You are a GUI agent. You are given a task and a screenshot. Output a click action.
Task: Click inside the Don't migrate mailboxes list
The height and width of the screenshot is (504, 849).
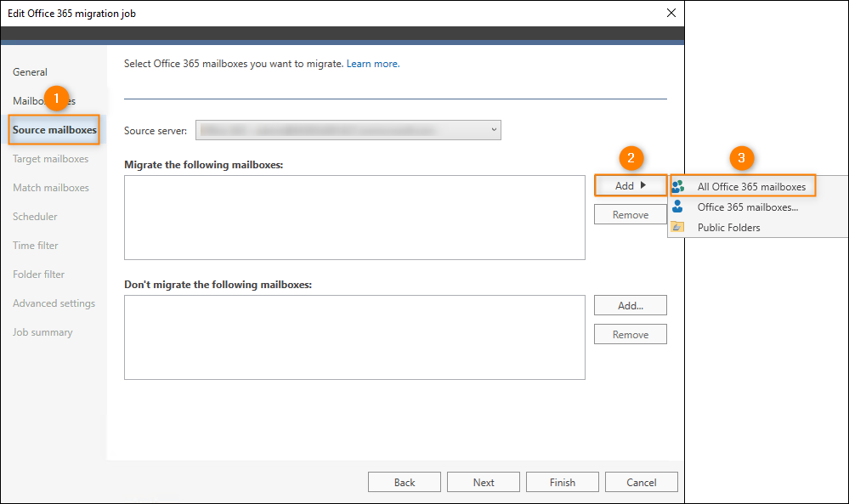(354, 337)
